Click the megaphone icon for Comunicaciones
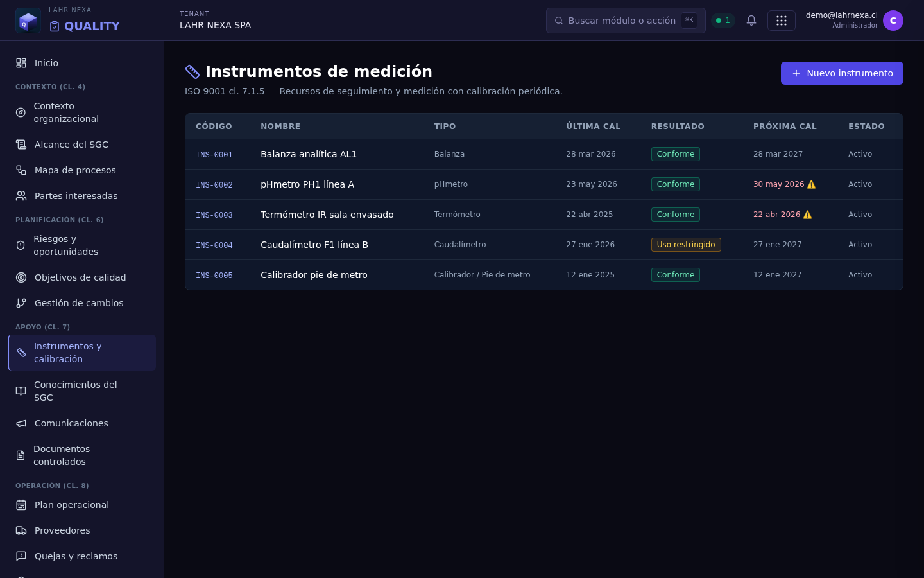This screenshot has height=578, width=924. pos(21,423)
